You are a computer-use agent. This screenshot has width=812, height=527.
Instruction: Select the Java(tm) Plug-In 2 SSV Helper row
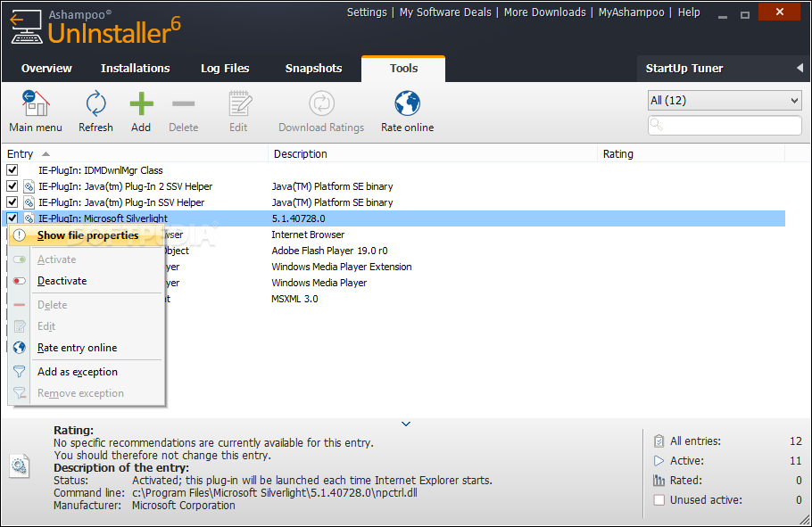point(394,185)
